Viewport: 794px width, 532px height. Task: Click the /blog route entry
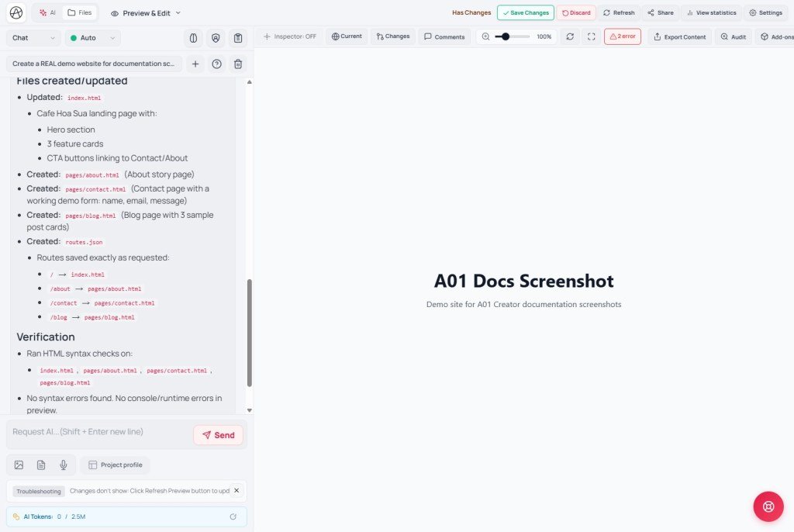[x=59, y=317]
